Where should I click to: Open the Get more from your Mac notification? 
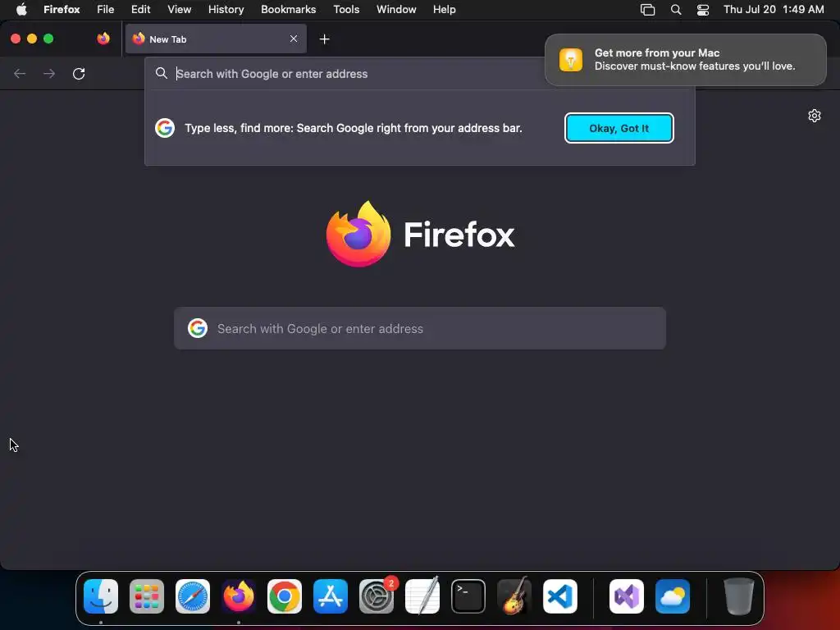click(x=685, y=59)
